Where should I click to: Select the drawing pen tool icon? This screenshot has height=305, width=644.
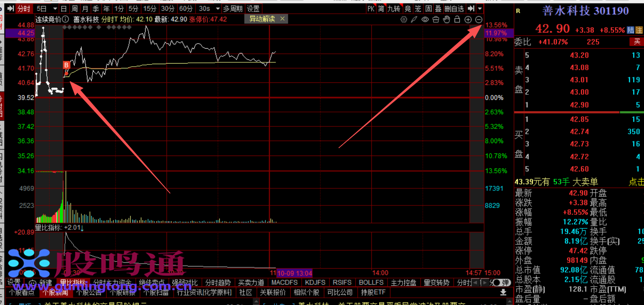[x=414, y=19]
